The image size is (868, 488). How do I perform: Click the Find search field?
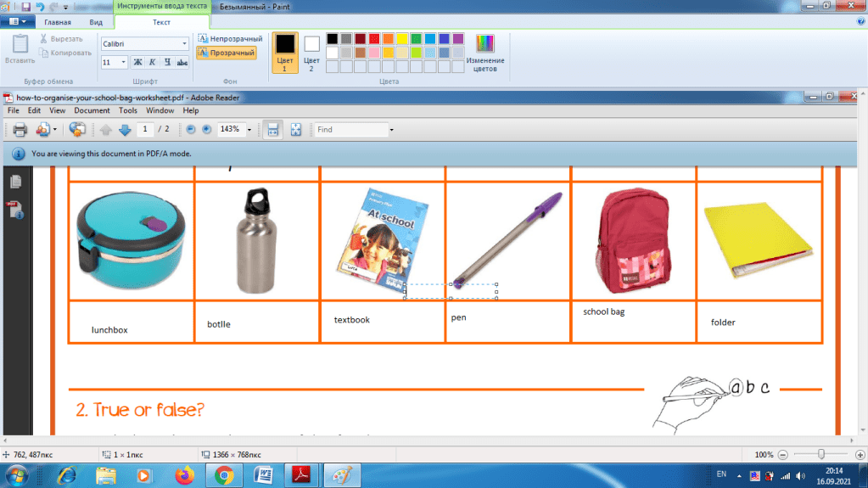pos(350,130)
